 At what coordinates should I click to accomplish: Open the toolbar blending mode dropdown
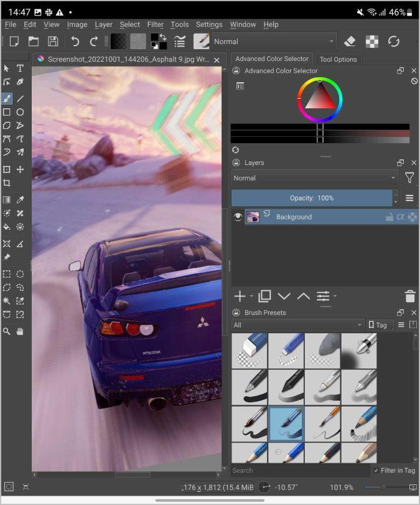(x=274, y=42)
